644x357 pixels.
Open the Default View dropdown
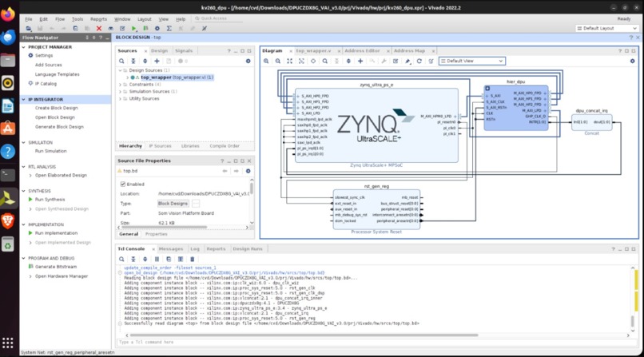coord(472,61)
